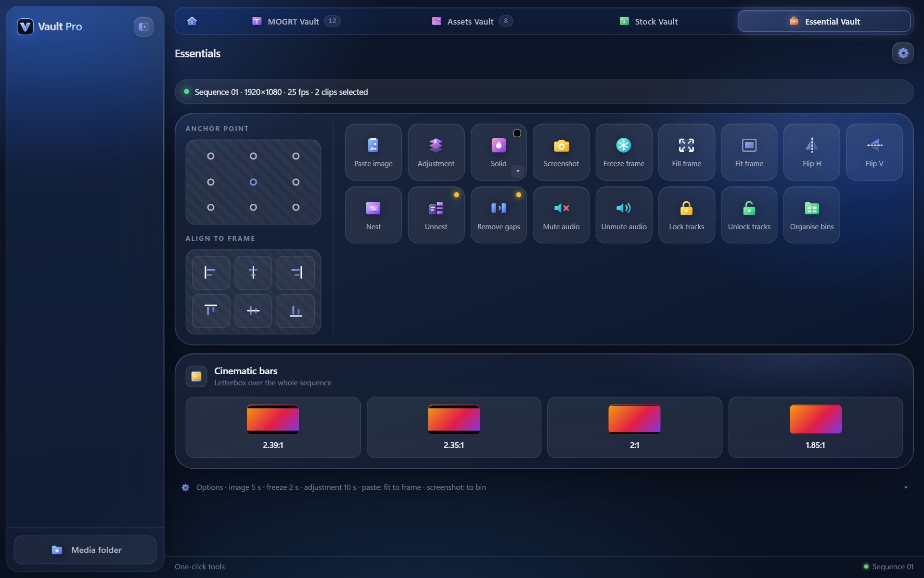Flip clip vertically with Flip V

[x=874, y=152]
